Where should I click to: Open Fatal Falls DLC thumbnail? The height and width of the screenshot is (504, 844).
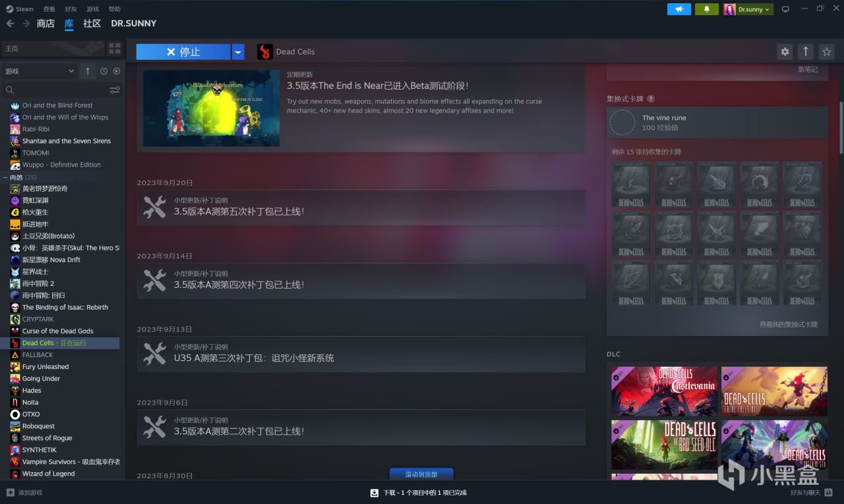pos(774,391)
